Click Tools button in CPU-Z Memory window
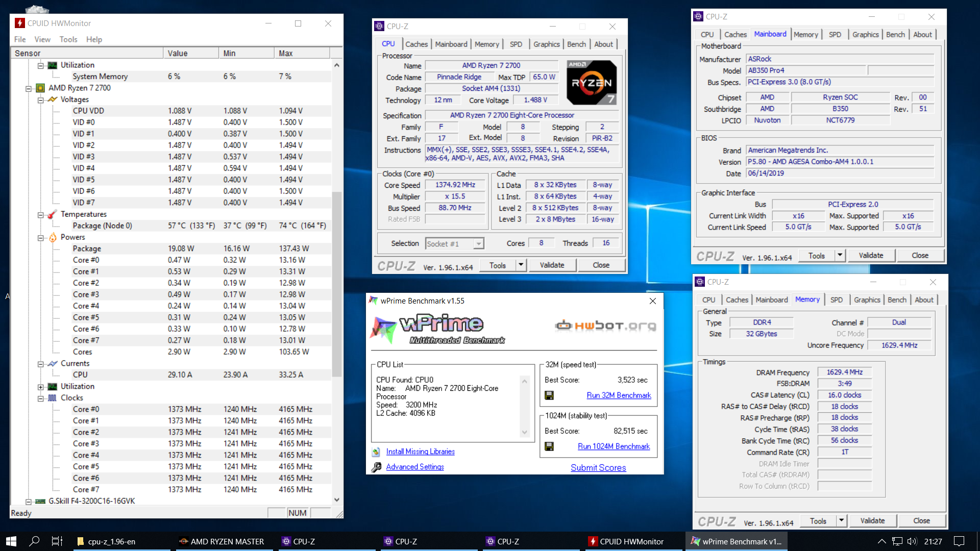This screenshot has height=551, width=980. (x=818, y=520)
